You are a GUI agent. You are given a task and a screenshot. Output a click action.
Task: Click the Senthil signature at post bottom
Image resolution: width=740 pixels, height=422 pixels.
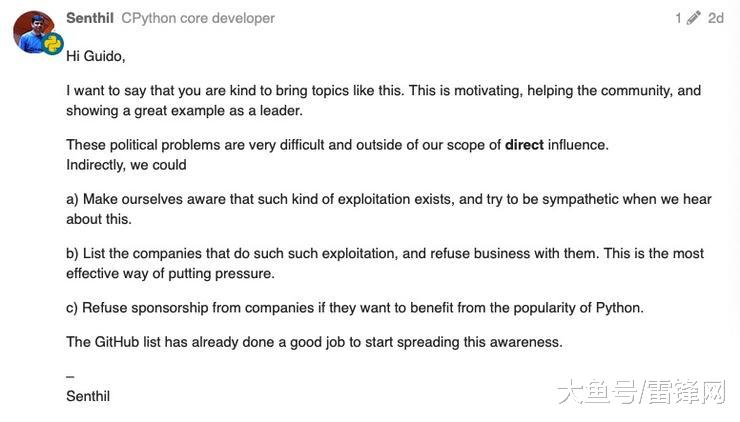pos(88,396)
